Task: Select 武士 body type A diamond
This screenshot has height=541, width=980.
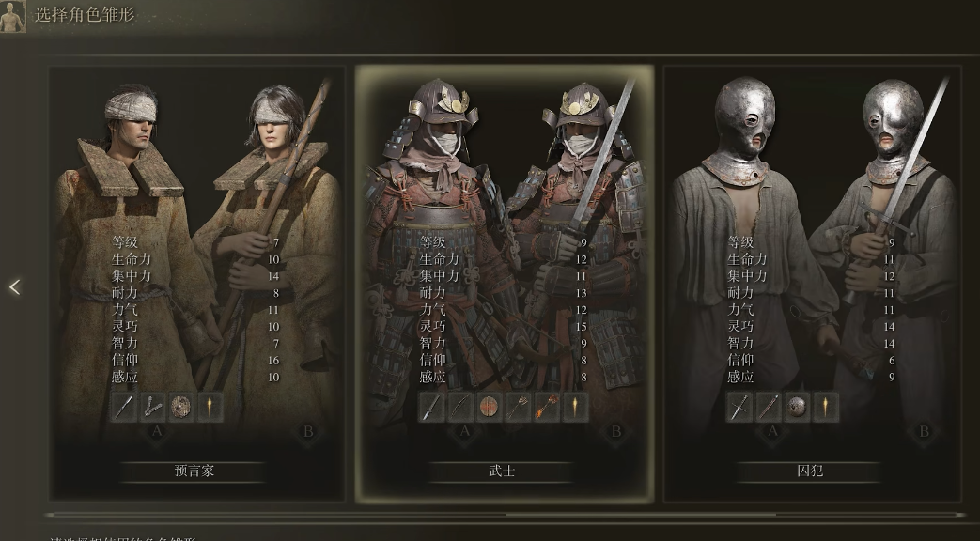Action: click(464, 432)
